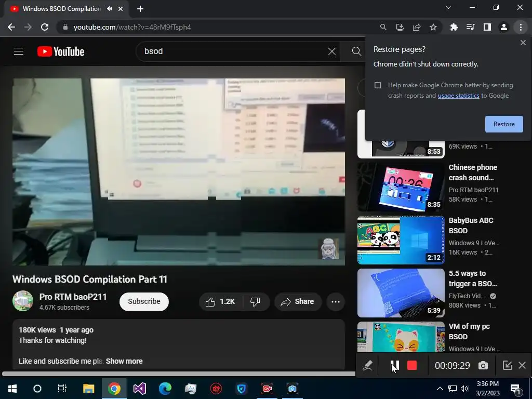
Task: Expand description with Show more
Action: tap(124, 362)
